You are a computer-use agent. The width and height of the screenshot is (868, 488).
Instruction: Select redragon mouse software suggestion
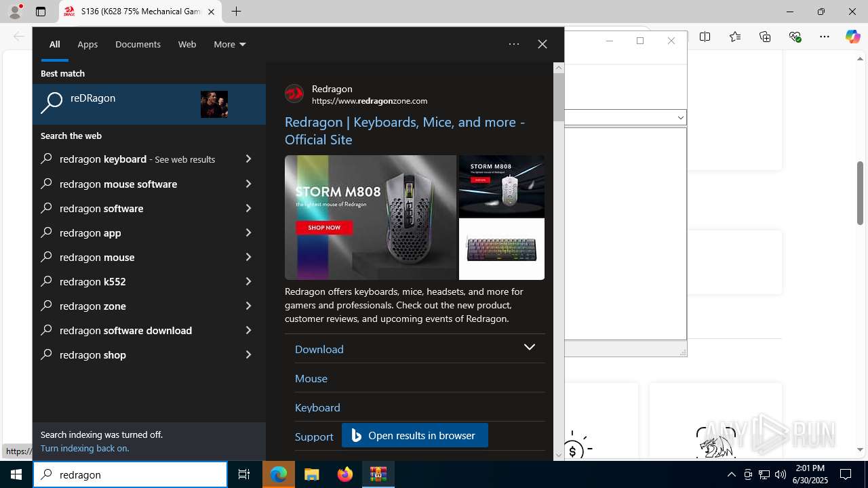(118, 184)
